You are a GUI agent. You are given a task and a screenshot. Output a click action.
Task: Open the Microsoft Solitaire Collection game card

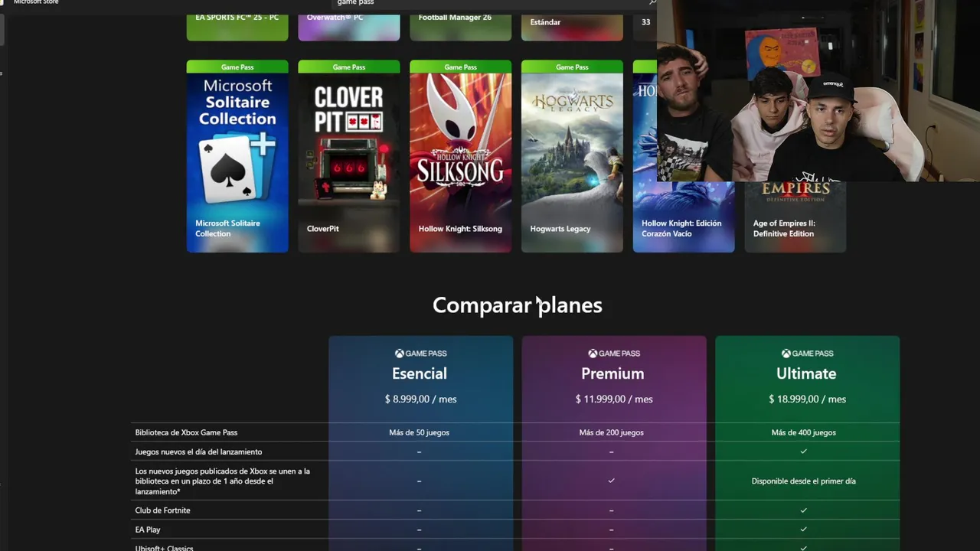[x=237, y=156]
